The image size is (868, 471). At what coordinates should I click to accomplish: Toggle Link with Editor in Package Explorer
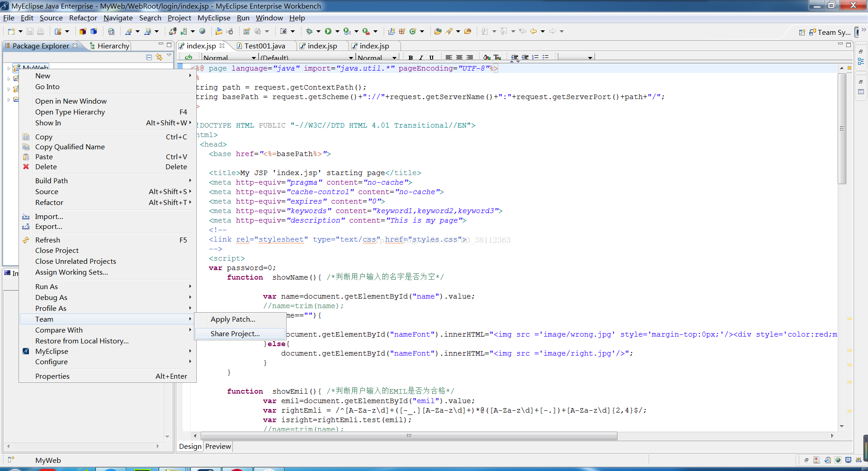(x=159, y=57)
